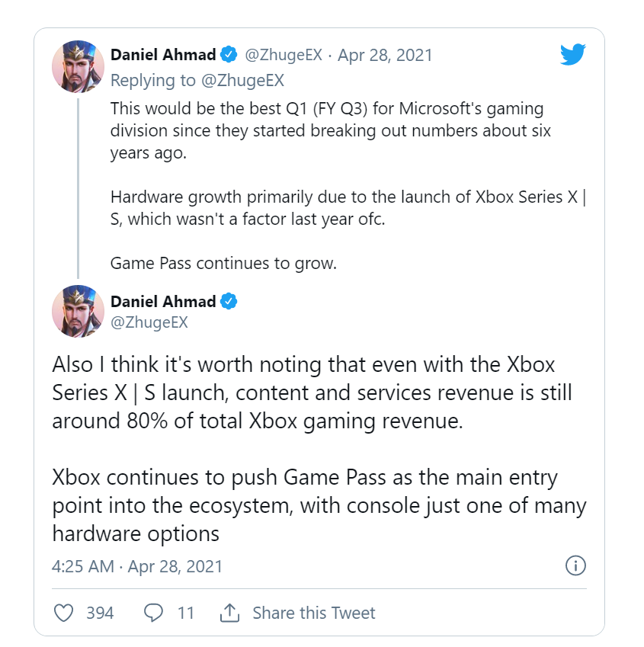Click the reply speech bubble icon
The width and height of the screenshot is (644, 647).
[x=154, y=613]
